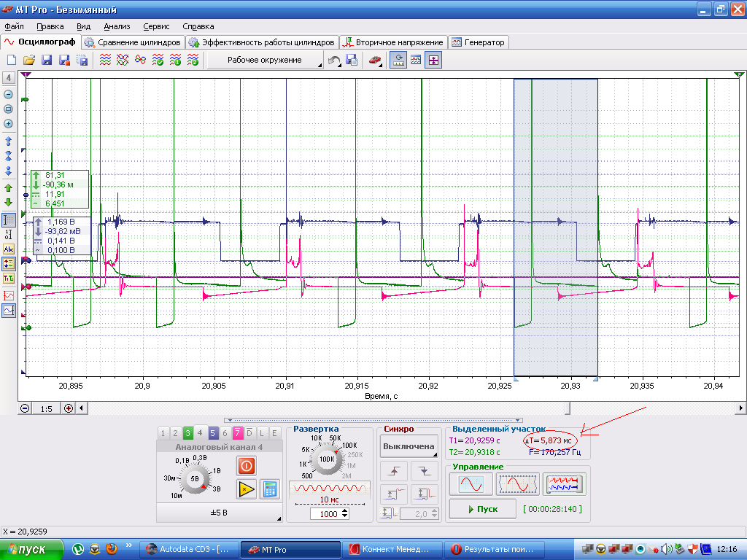Open the Анализ menu

point(117,27)
